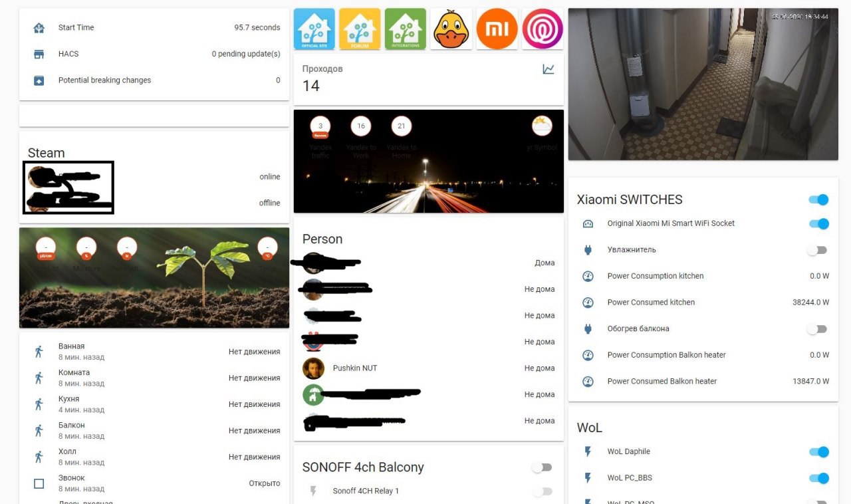Viewport: 851px width, 504px height.
Task: Open the yellow Forum shortcut icon
Action: click(360, 29)
